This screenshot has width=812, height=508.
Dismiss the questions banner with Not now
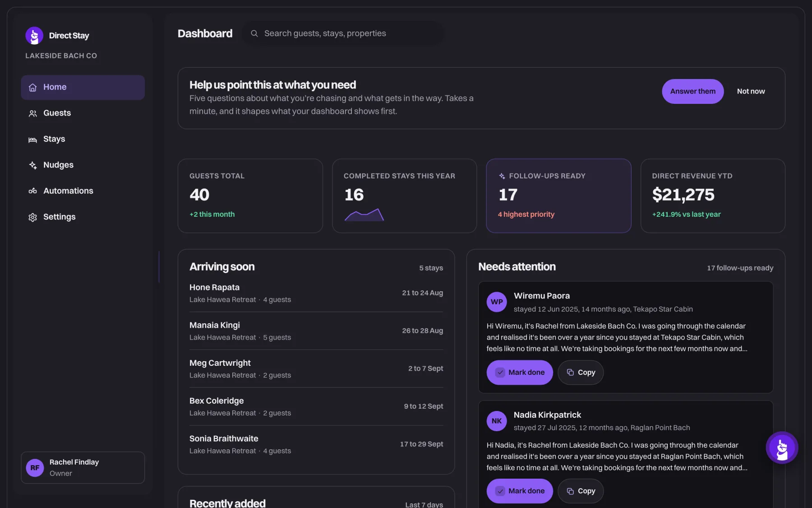(x=751, y=91)
